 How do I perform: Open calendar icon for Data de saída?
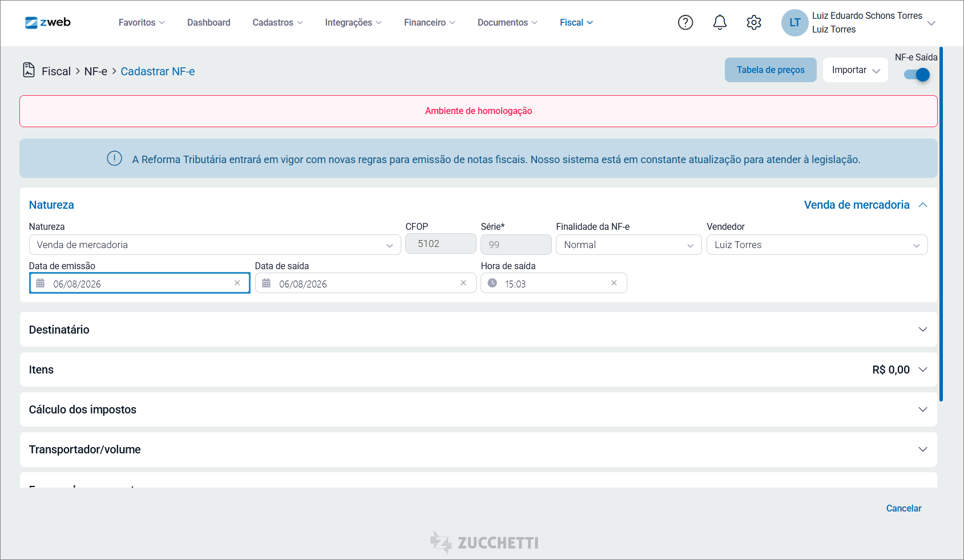click(267, 283)
